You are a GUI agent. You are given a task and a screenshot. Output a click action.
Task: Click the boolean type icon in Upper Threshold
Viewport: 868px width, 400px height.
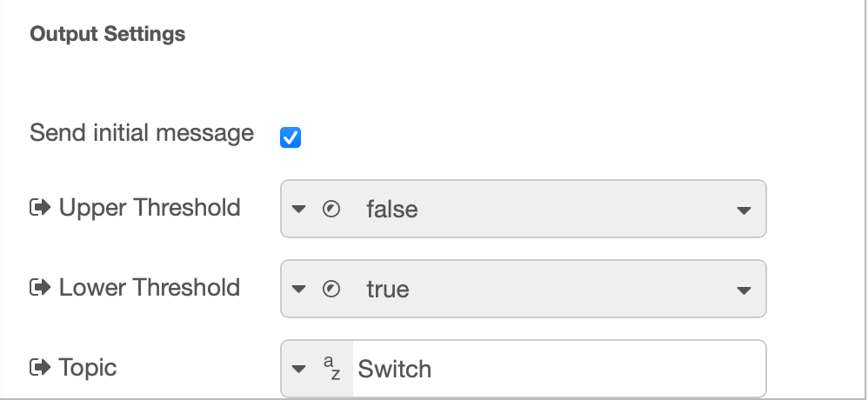(331, 210)
